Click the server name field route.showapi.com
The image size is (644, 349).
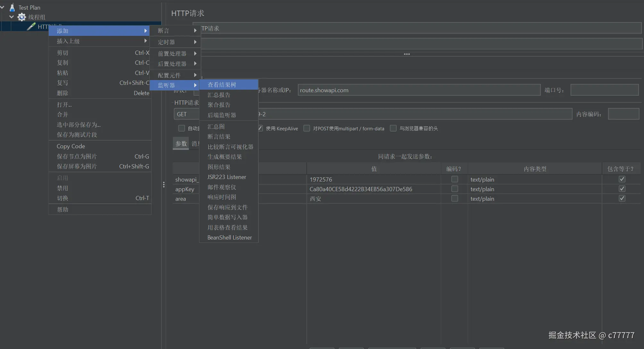(418, 90)
